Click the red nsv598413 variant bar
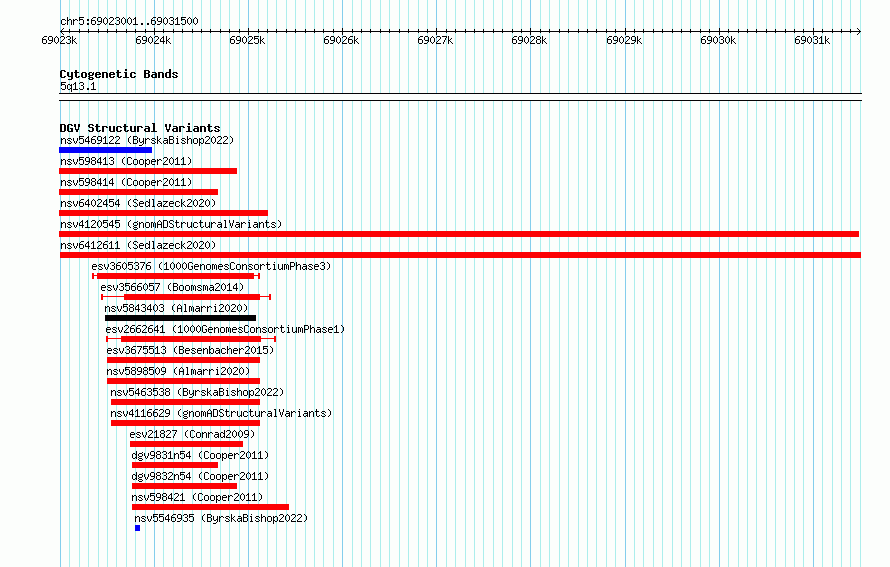890x567 pixels. tap(148, 171)
